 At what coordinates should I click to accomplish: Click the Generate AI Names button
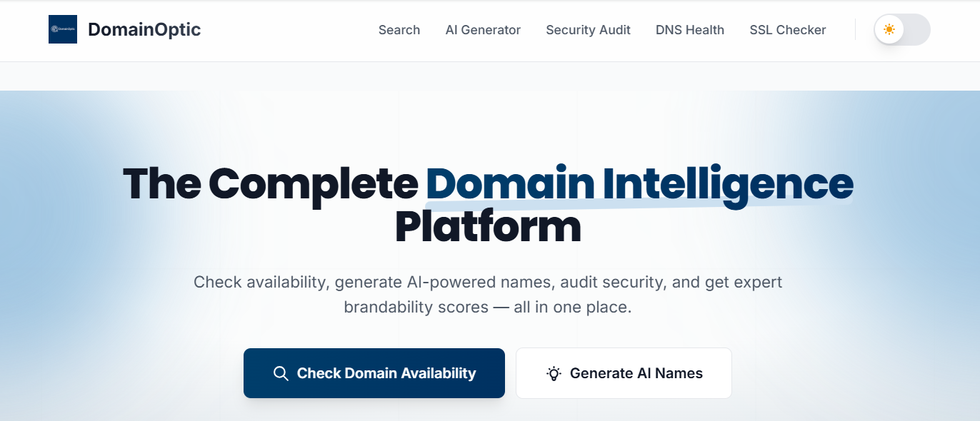tap(624, 373)
